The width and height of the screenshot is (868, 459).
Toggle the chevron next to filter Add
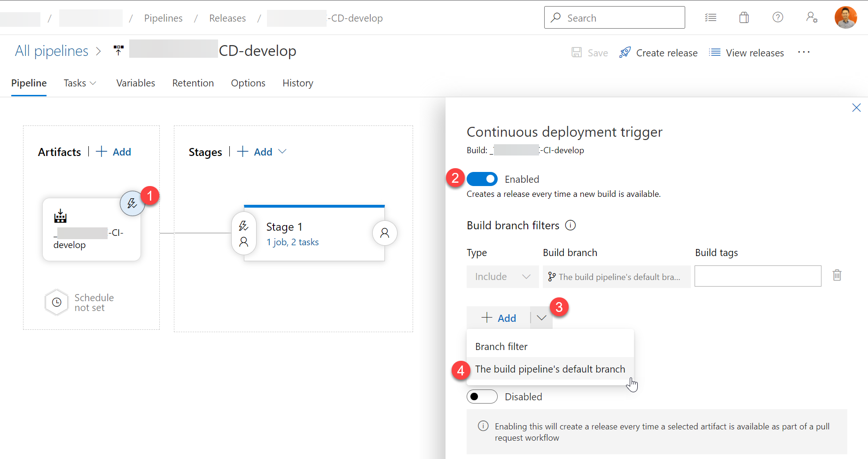[541, 318]
